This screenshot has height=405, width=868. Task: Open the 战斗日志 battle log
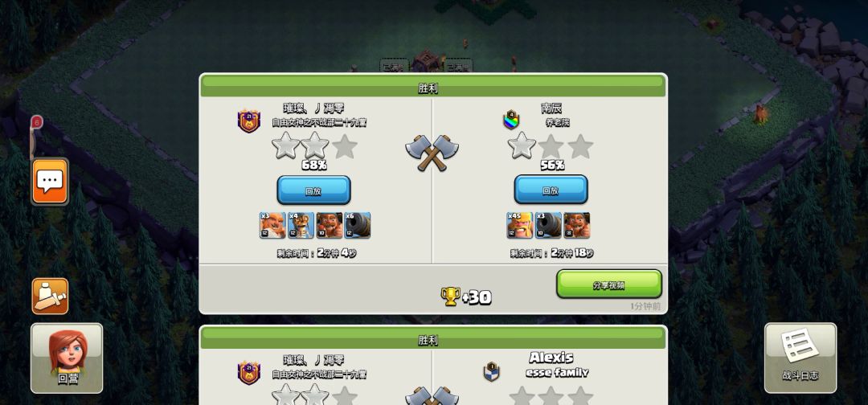point(800,358)
